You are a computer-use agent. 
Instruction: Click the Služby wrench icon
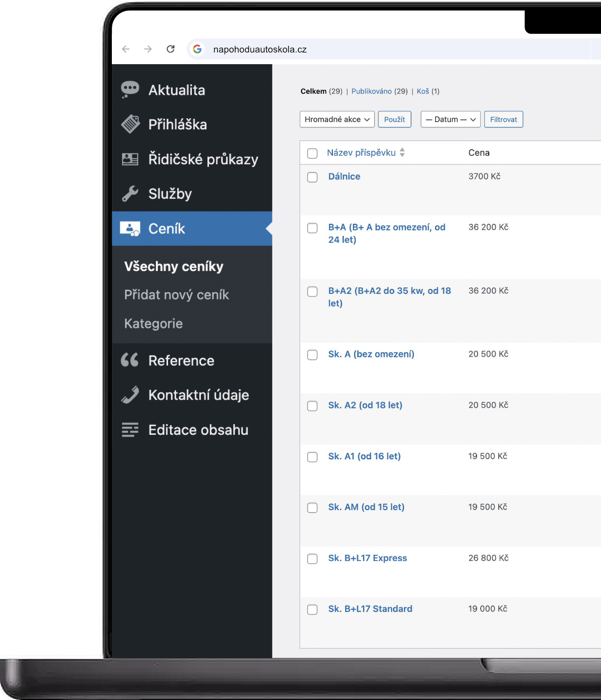click(x=130, y=194)
